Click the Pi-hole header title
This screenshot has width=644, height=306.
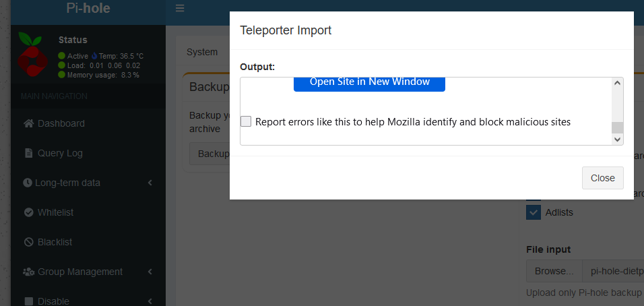coord(88,8)
